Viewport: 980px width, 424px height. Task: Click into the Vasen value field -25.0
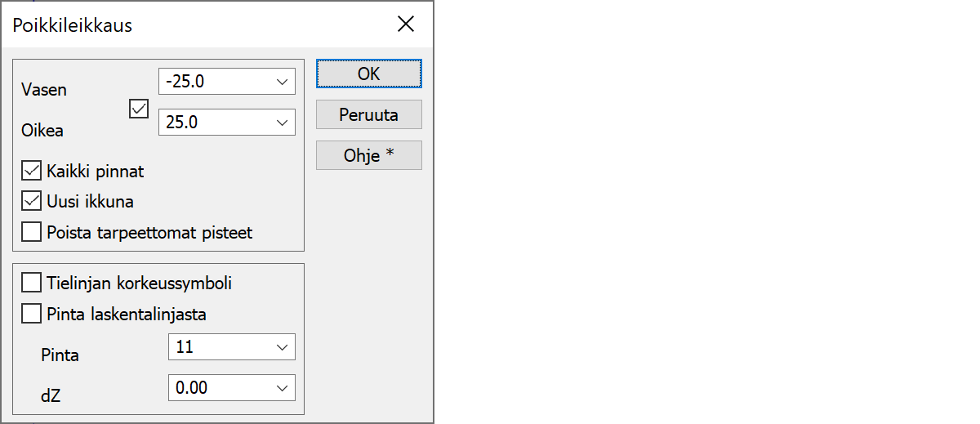tap(214, 82)
